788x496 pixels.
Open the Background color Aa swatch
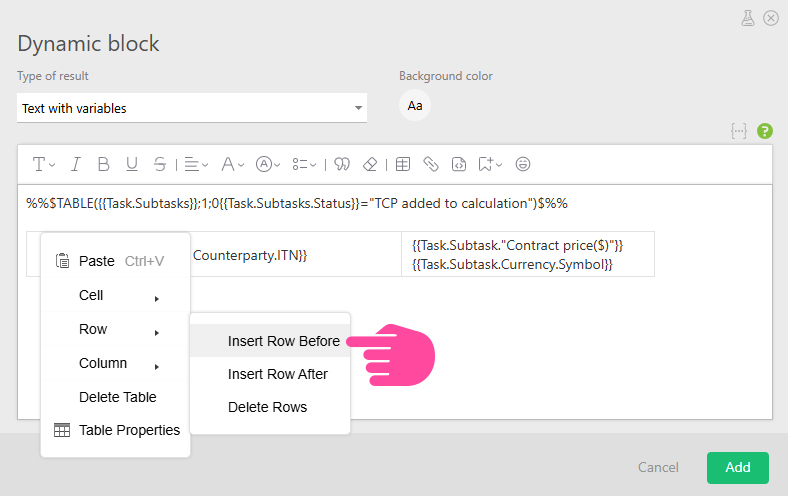coord(415,106)
